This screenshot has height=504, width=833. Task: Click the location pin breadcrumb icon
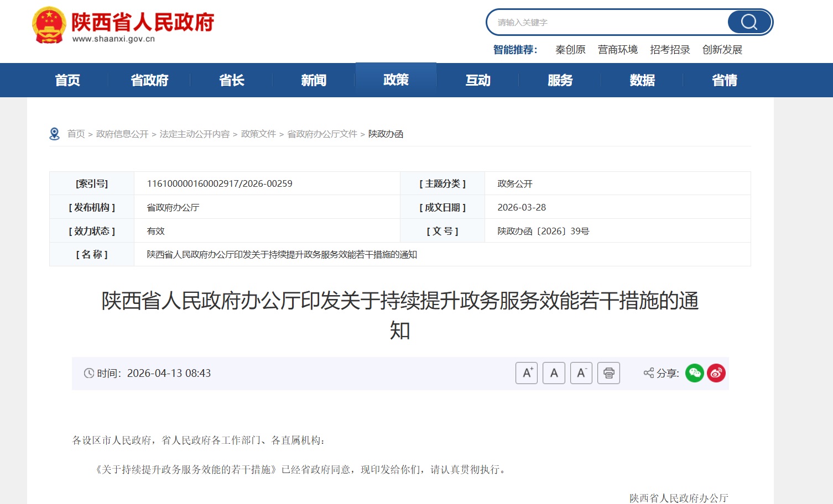coord(55,133)
